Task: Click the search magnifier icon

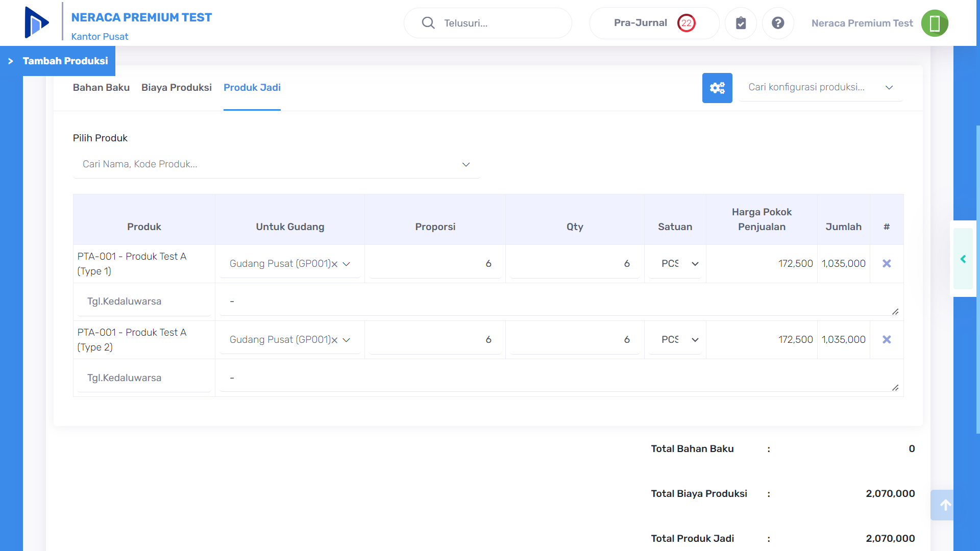Action: point(428,23)
